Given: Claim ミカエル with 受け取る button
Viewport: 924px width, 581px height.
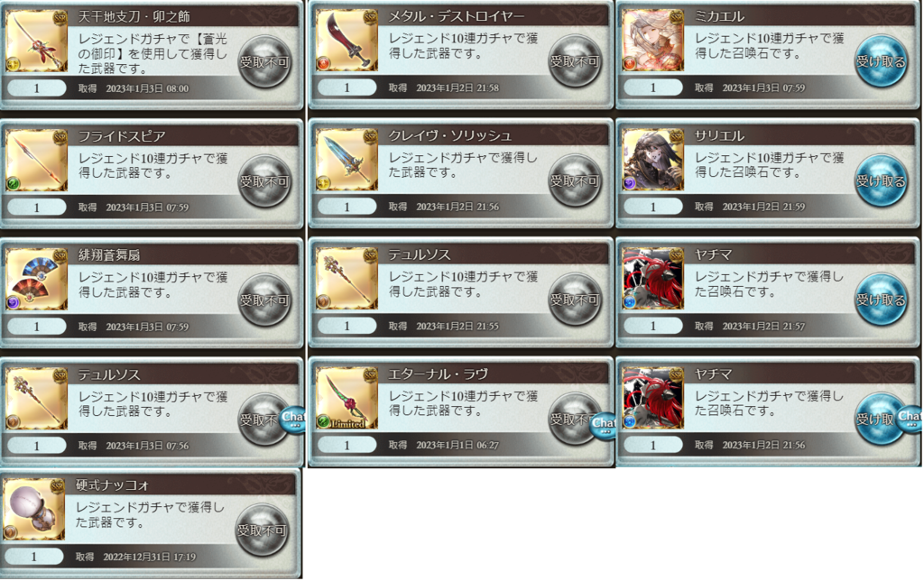Looking at the screenshot, I should click(881, 61).
